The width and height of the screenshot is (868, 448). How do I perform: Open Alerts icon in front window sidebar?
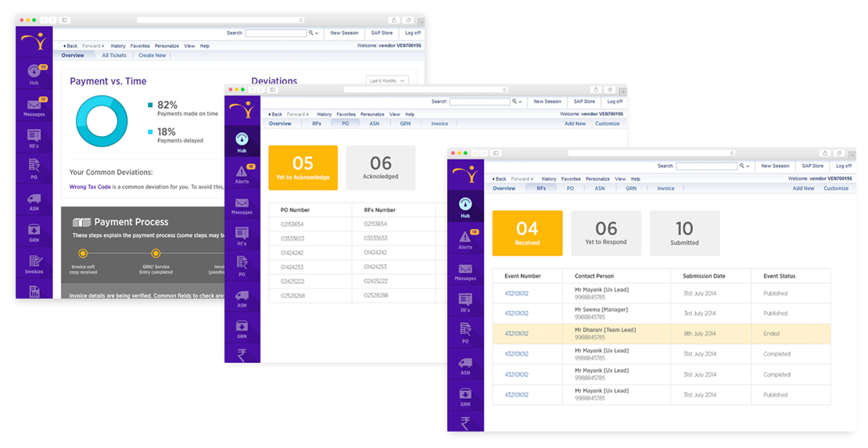(x=465, y=237)
